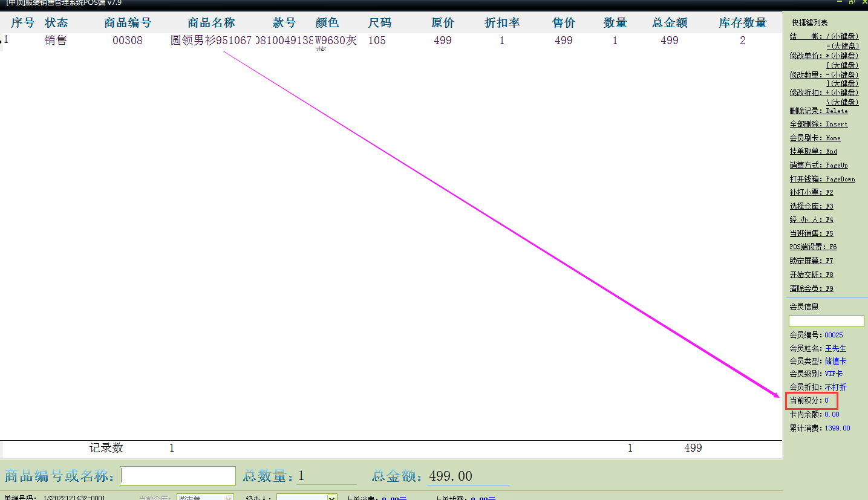This screenshot has height=500, width=868.
Task: Click 补打小票: F2 link
Action: click(811, 192)
